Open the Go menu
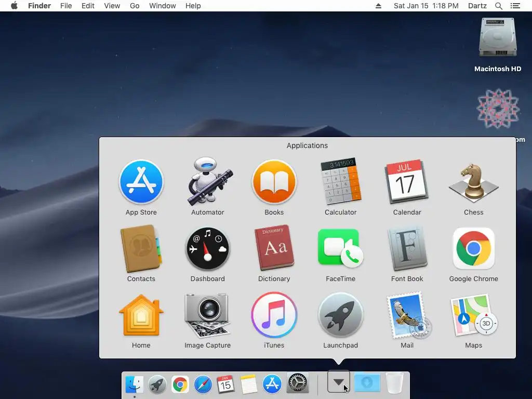 135,6
